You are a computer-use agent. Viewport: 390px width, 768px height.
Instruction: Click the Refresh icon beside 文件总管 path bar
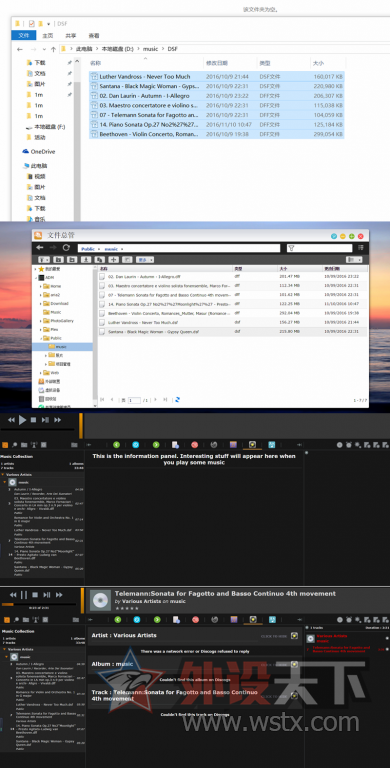[x=67, y=248]
